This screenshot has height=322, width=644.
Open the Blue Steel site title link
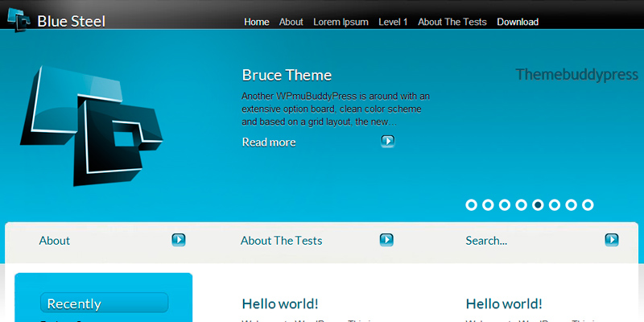(x=71, y=22)
